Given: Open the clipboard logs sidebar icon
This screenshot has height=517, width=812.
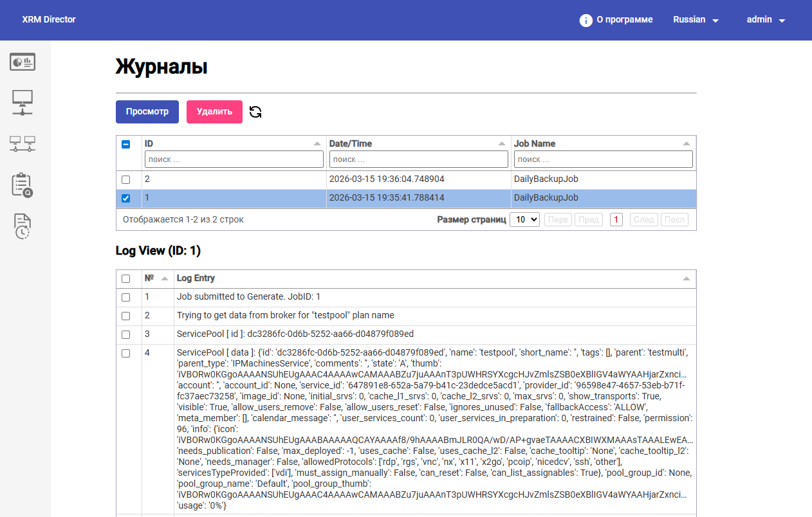Looking at the screenshot, I should [23, 185].
